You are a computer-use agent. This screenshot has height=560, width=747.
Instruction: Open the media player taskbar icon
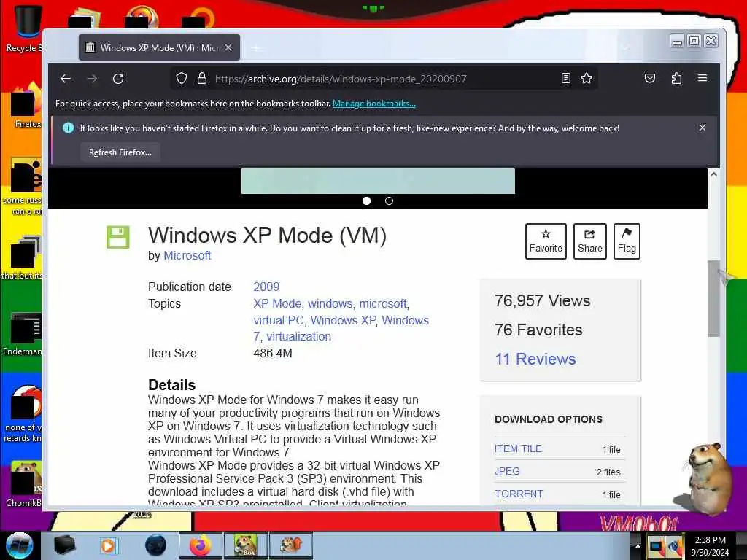(x=109, y=545)
